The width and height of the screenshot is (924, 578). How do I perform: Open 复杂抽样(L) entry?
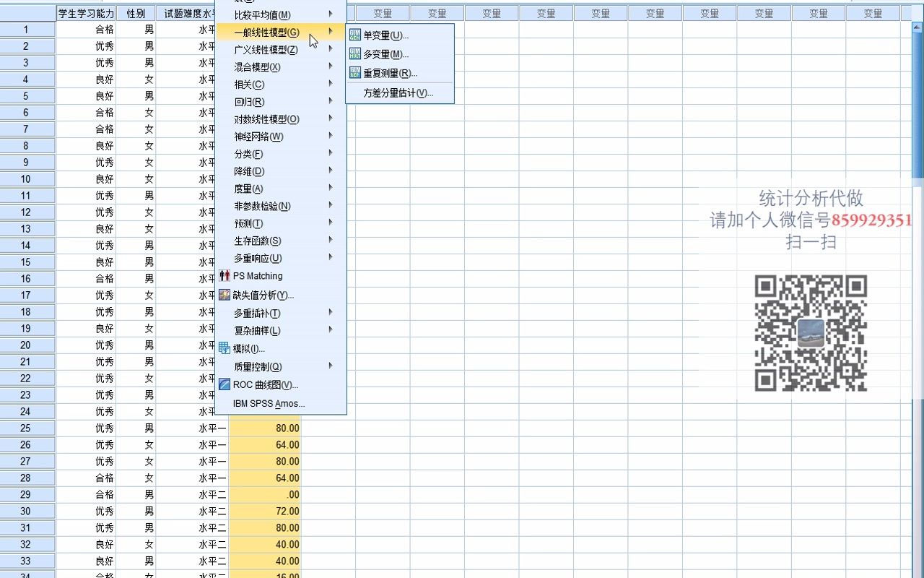(x=281, y=330)
